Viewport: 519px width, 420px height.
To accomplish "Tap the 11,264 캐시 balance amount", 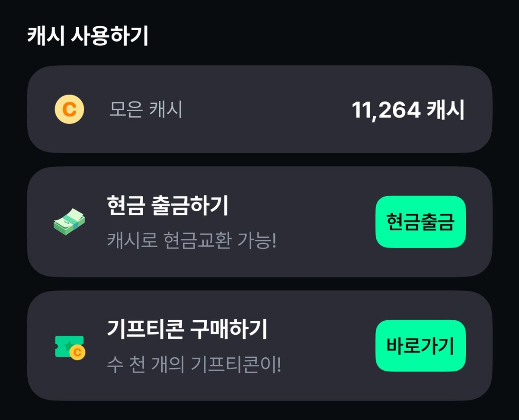I will click(x=408, y=110).
